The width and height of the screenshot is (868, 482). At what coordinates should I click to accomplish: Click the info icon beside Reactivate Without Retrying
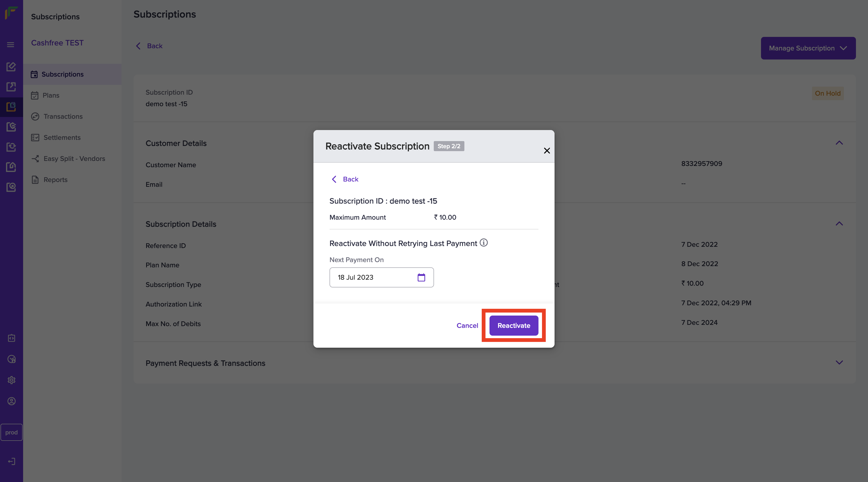click(483, 243)
